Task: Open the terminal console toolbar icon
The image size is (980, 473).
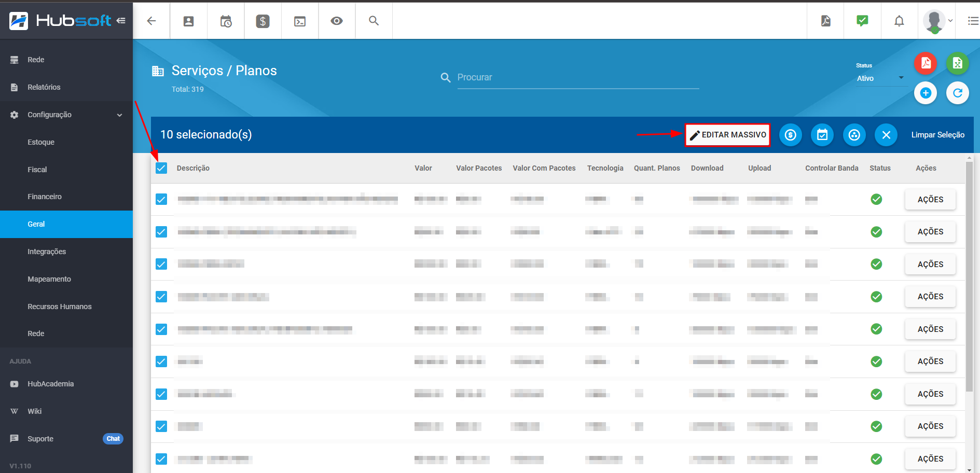Action: point(300,21)
